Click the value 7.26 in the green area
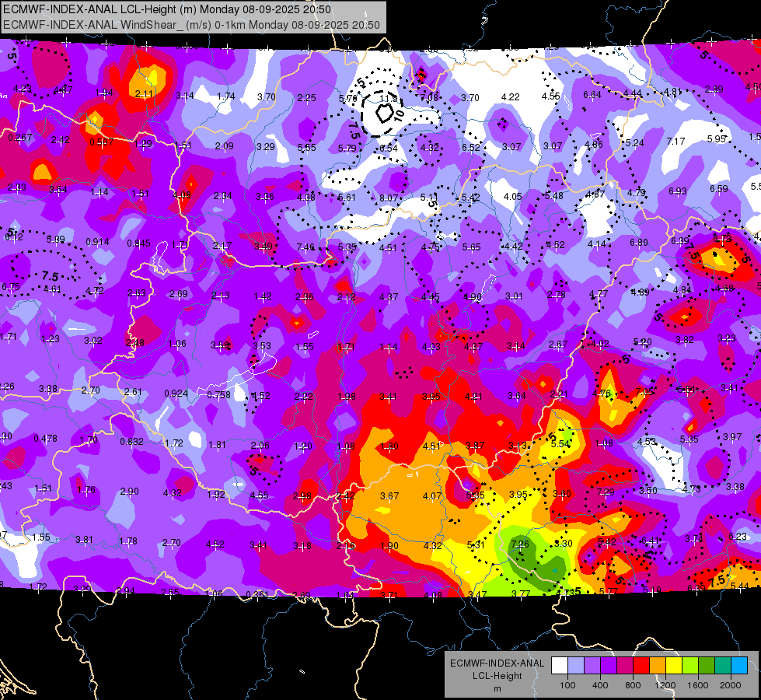 tap(520, 544)
